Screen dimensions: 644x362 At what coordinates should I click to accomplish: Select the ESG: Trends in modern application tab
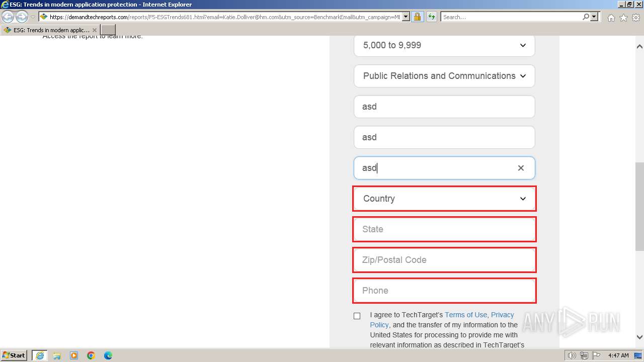pos(50,30)
